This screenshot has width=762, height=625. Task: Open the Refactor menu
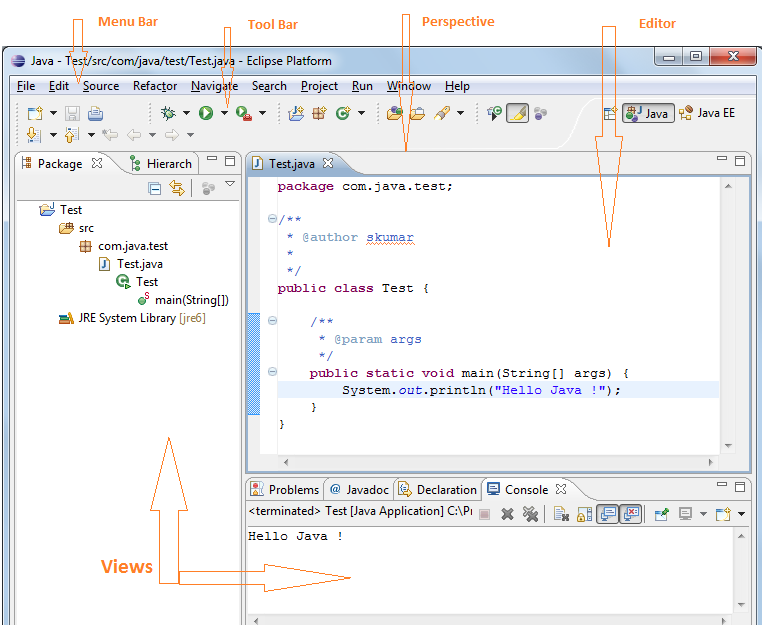tap(155, 86)
